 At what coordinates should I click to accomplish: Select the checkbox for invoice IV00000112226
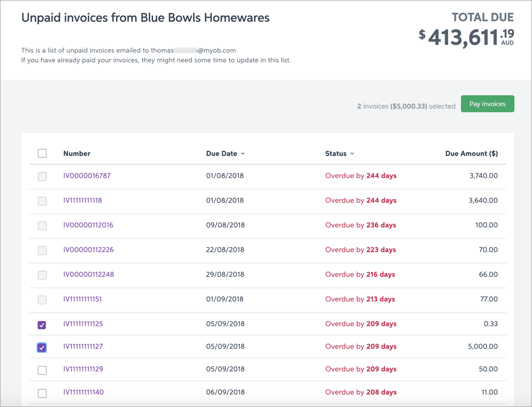click(42, 250)
